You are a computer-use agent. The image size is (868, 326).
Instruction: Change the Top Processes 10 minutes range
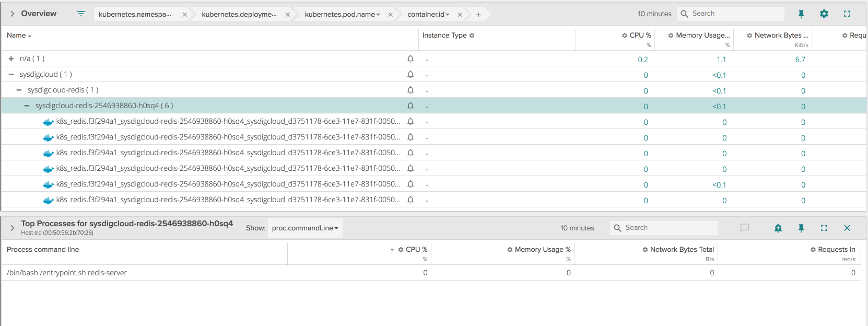[578, 228]
